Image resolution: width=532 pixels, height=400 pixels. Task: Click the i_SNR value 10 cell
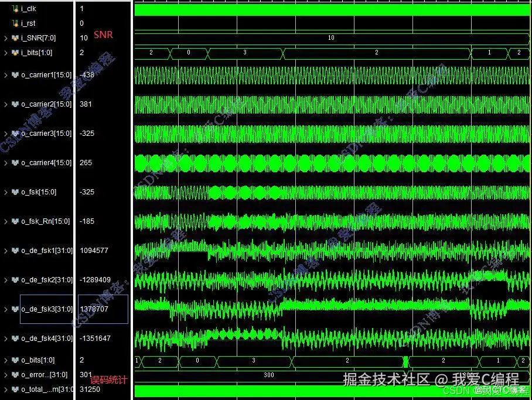(x=84, y=38)
